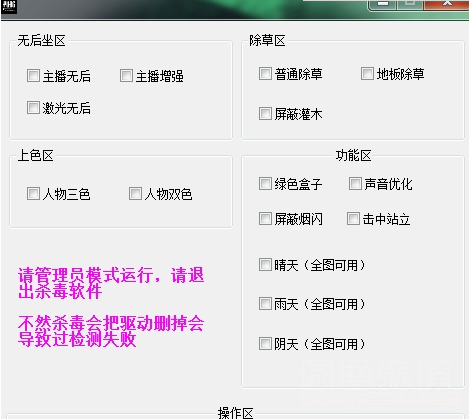Check the 屏蔽灌木 option
Screen dimensions: 470x419
tap(265, 114)
